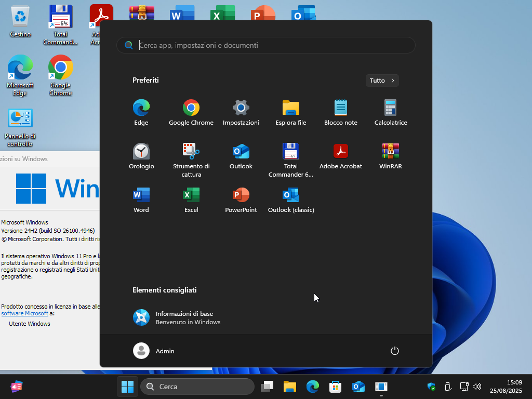Open network status tray icon

[464, 387]
